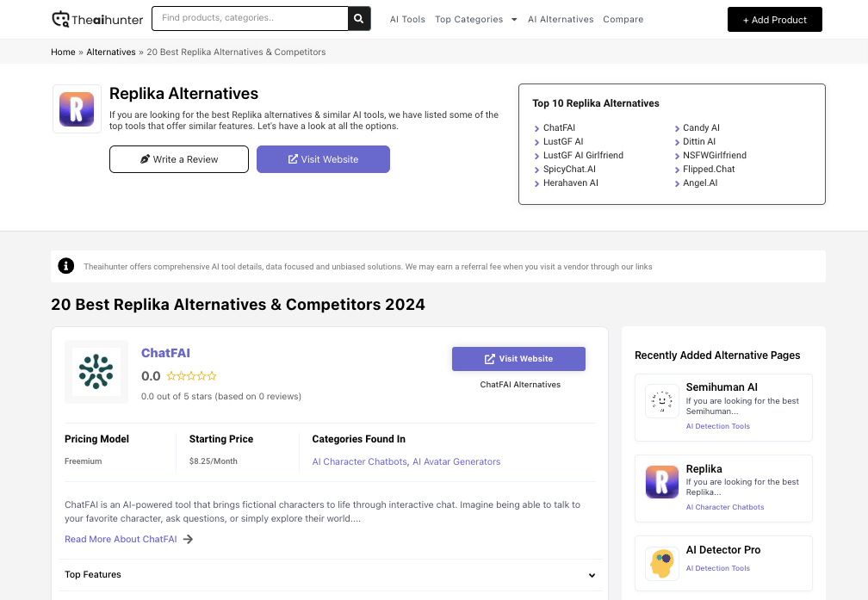Viewport: 868px width, 600px height.
Task: Click the AI Detector Pro icon
Action: tap(662, 564)
